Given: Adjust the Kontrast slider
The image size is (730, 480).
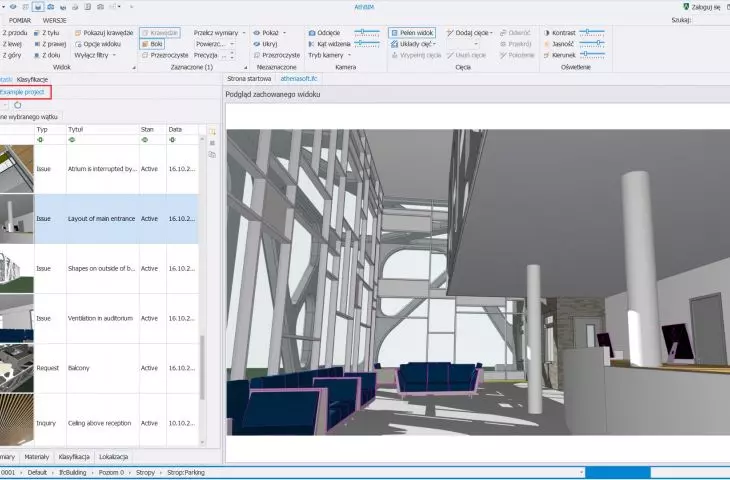Looking at the screenshot, I should 592,32.
